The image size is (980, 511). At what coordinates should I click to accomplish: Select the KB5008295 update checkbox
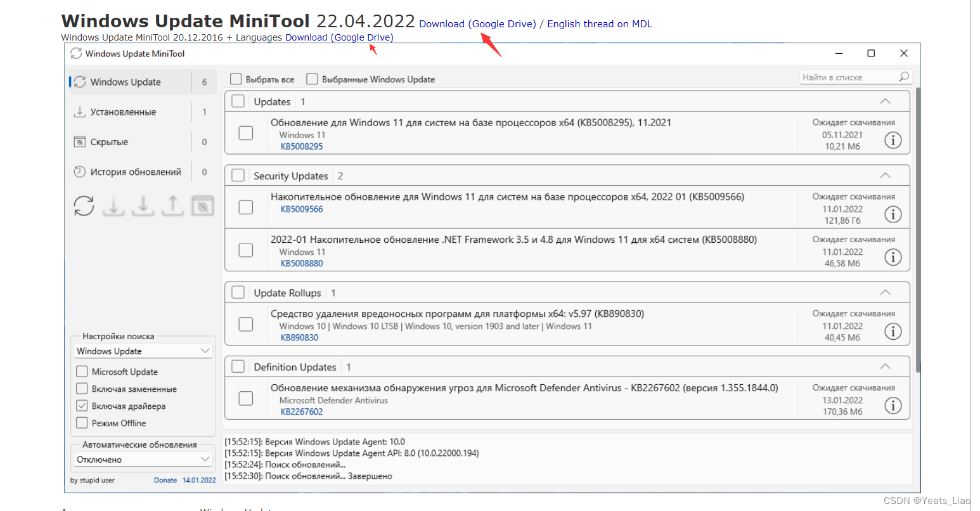(246, 133)
